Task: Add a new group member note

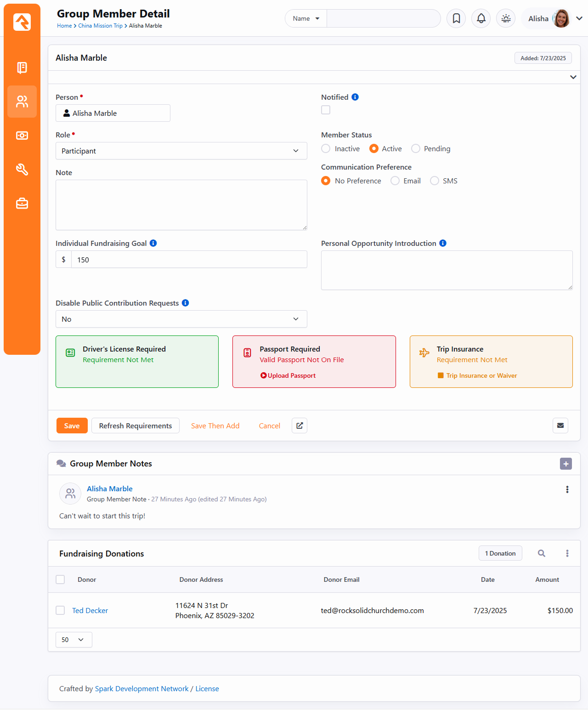Action: pos(565,464)
